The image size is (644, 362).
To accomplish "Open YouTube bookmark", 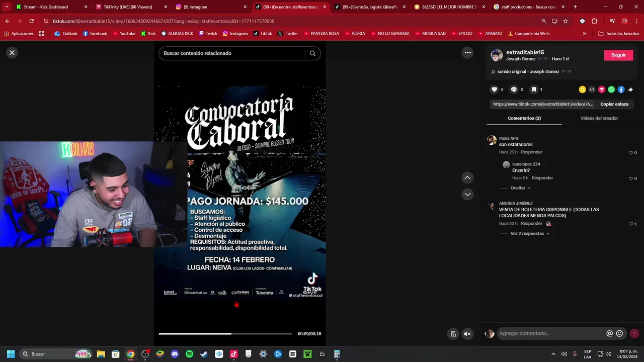I will click(x=124, y=34).
